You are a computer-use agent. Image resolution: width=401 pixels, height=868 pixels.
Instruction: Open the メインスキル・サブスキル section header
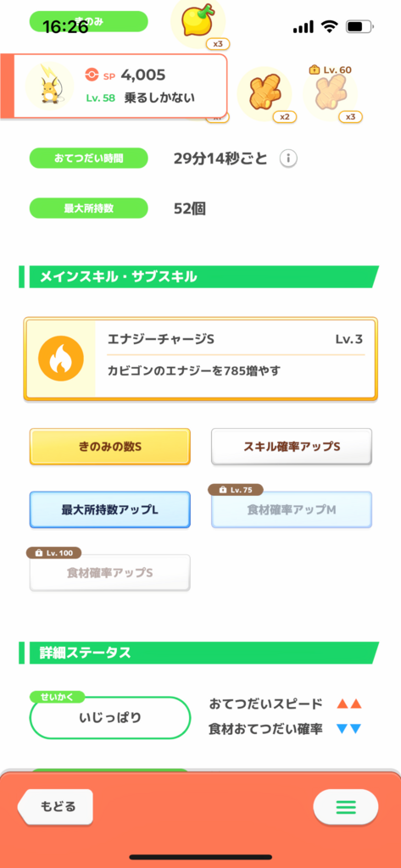pyautogui.click(x=199, y=277)
